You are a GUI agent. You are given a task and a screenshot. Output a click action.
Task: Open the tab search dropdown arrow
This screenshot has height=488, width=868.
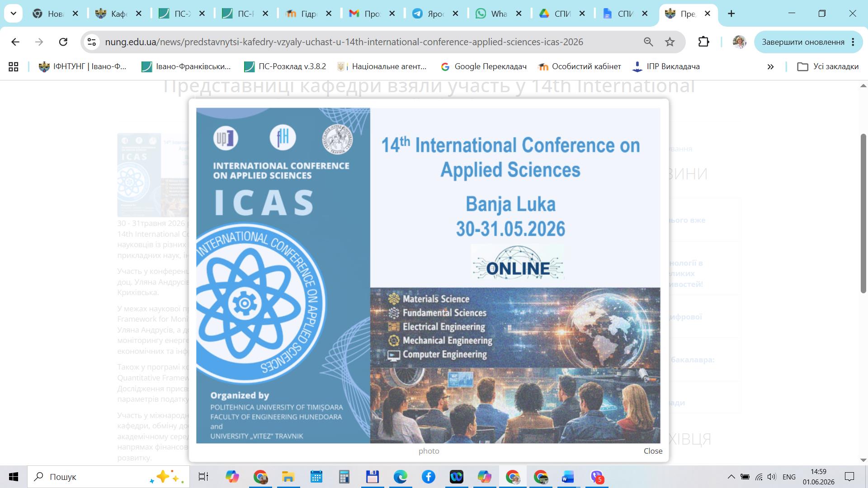tap(14, 14)
